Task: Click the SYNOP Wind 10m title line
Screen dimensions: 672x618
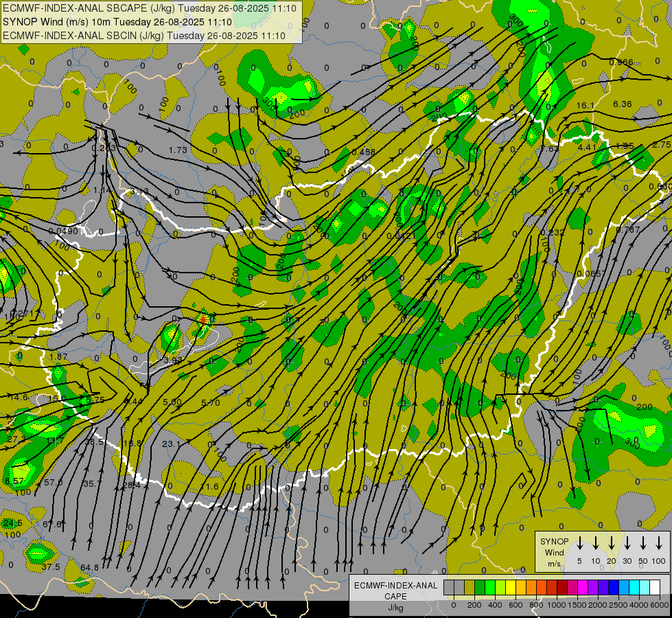Action: point(117,22)
